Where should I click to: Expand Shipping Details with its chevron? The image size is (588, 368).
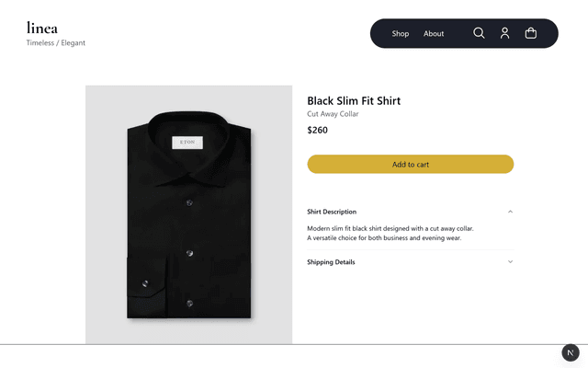pyautogui.click(x=510, y=262)
